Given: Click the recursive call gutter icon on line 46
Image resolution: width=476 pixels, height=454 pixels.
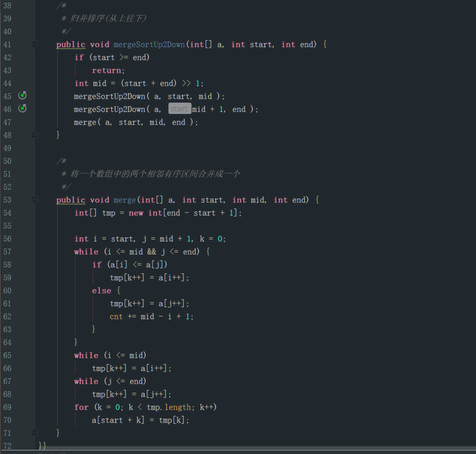Looking at the screenshot, I should click(x=22, y=108).
